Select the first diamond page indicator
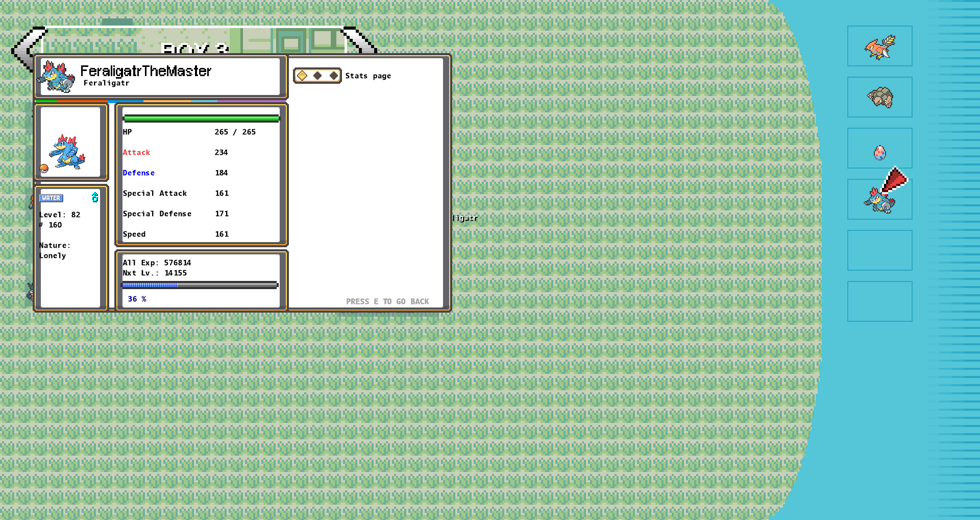The image size is (980, 520). click(302, 76)
